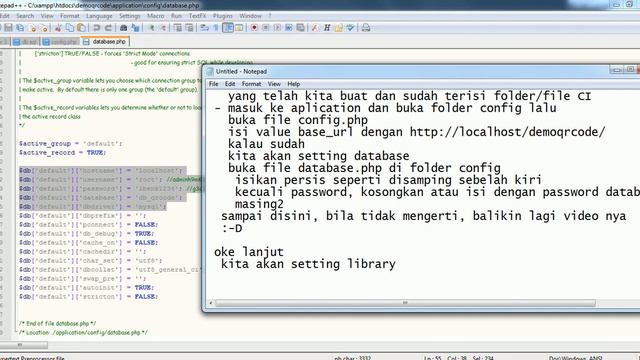Click the $db['default']['char_set'] = 'utf8' line
Screen dimensions: 640x360
(x=90, y=260)
